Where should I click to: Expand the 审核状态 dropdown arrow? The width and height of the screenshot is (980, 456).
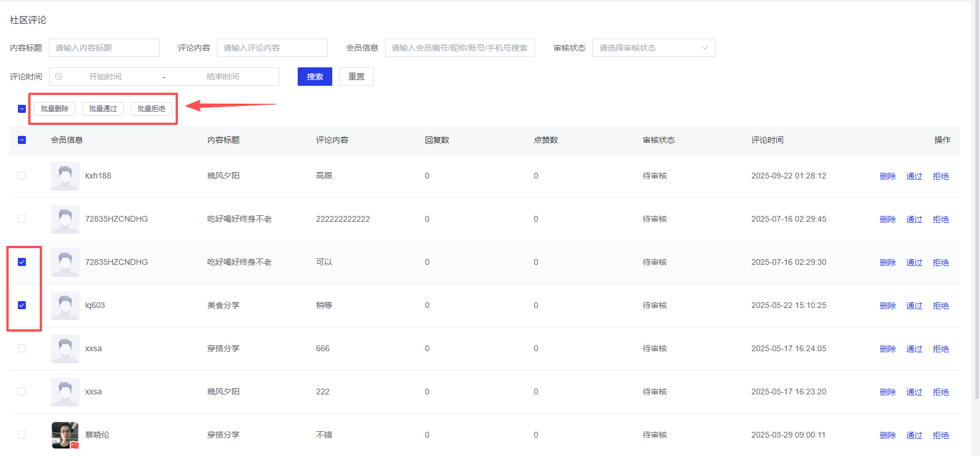click(x=704, y=48)
